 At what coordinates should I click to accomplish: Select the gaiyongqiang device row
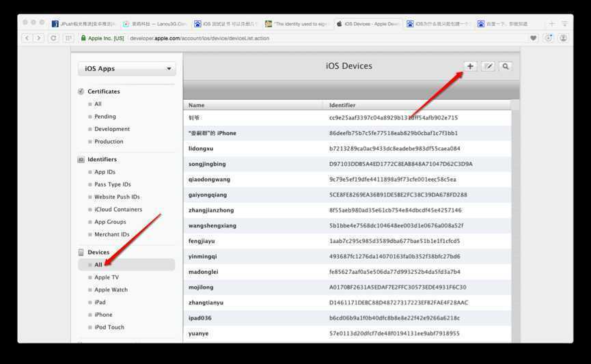[347, 195]
